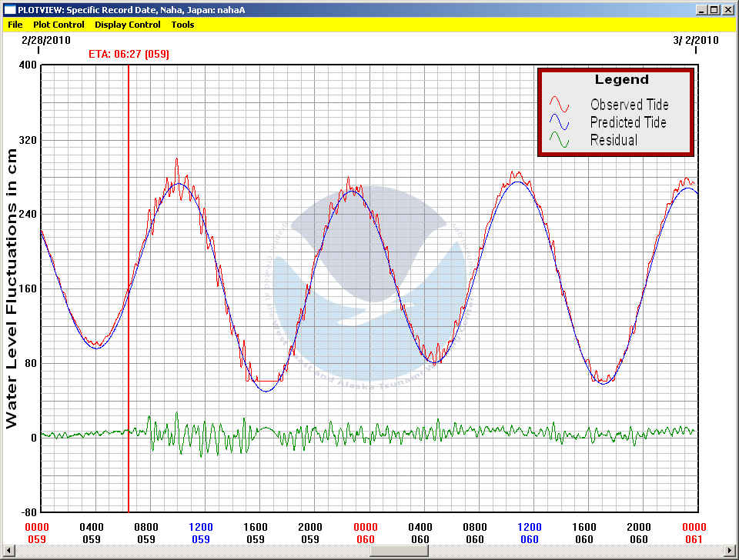Click the horizontal scrollbar right arrow
739x560 pixels.
tap(730, 550)
